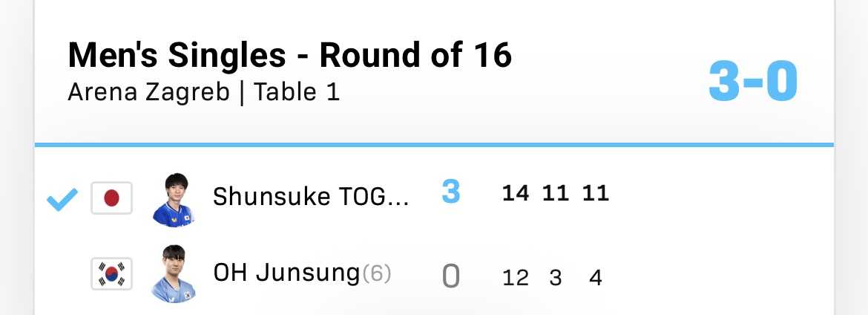868x315 pixels.
Task: Click Togami's blue games-won total 3
Action: click(x=450, y=193)
